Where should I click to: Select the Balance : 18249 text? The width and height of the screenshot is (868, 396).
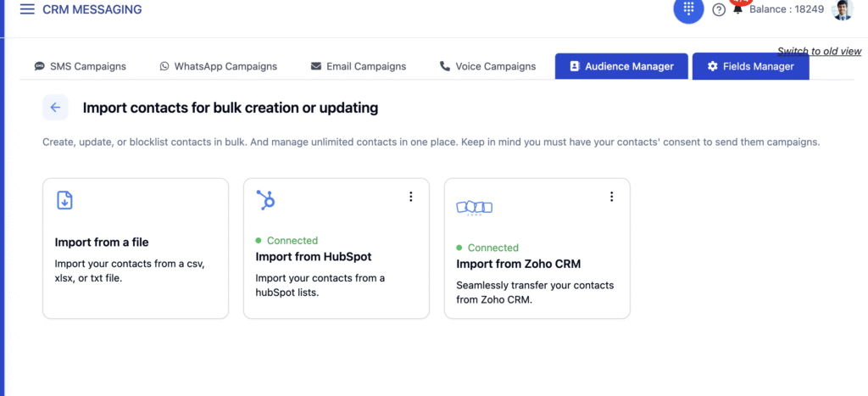(x=787, y=9)
